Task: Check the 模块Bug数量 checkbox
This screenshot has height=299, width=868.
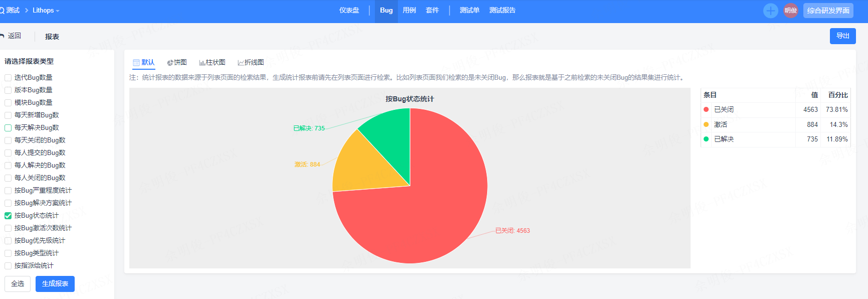Action: 8,103
